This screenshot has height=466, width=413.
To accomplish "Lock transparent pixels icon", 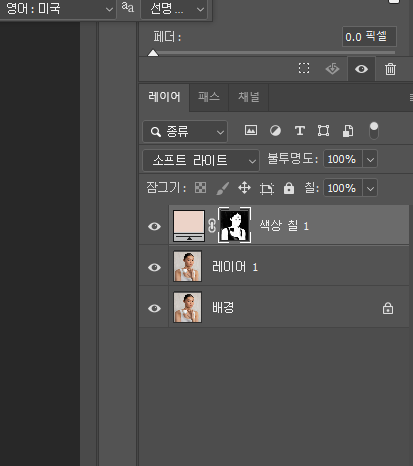I will 200,188.
